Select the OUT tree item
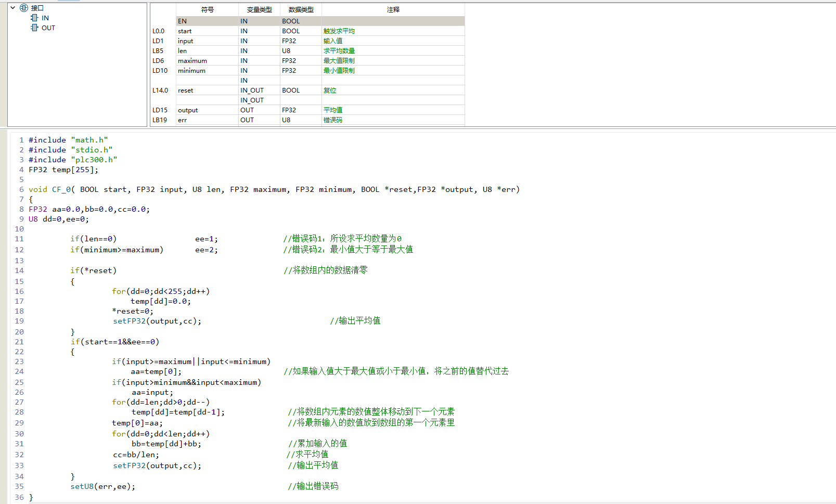This screenshot has height=504, width=836. click(48, 28)
